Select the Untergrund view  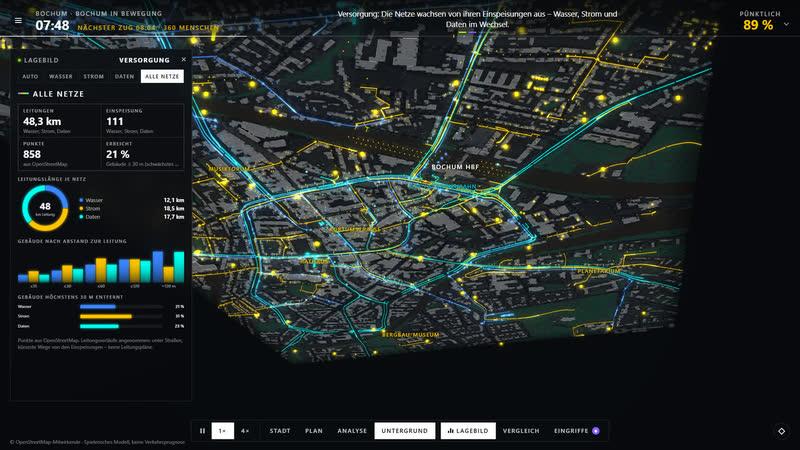pyautogui.click(x=405, y=431)
